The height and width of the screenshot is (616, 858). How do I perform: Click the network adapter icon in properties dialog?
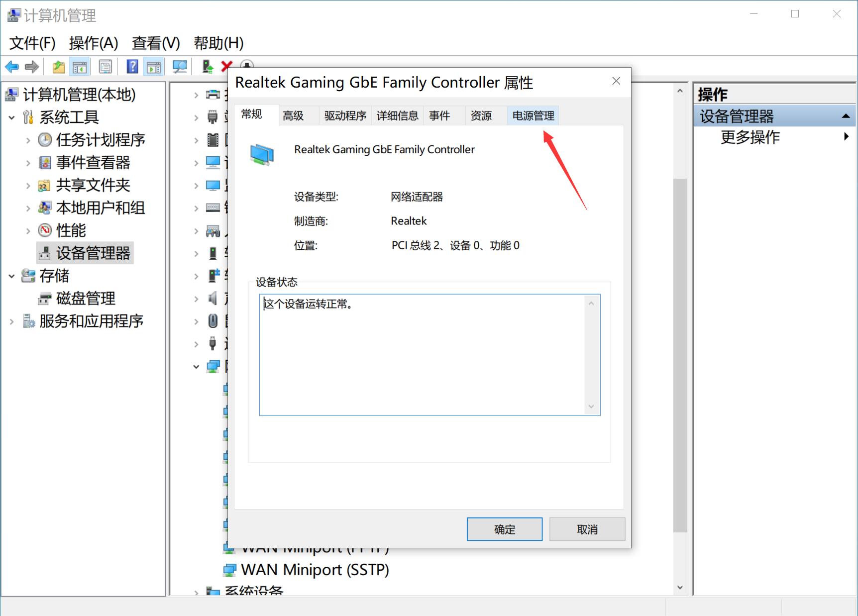(262, 155)
